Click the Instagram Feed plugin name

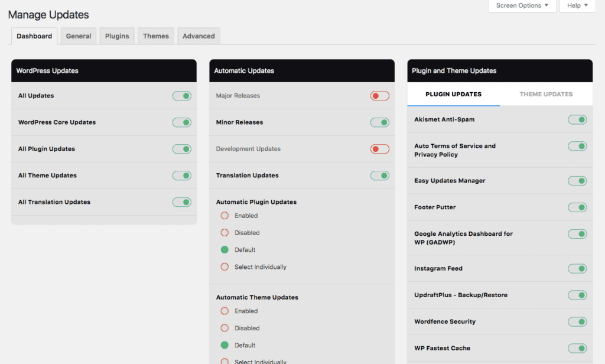pyautogui.click(x=438, y=268)
